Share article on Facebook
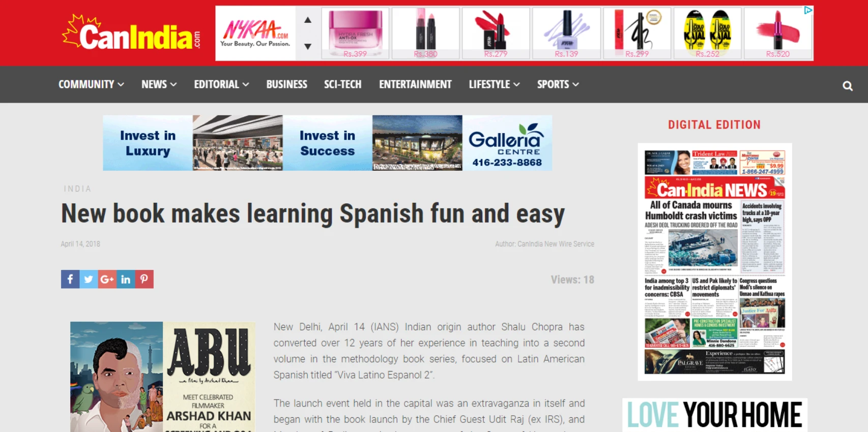This screenshot has height=432, width=868. (x=70, y=279)
